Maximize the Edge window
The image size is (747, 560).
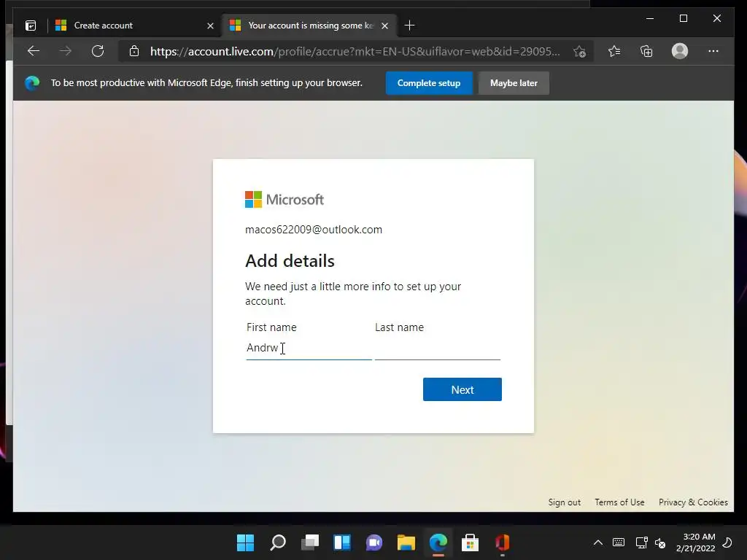[683, 18]
